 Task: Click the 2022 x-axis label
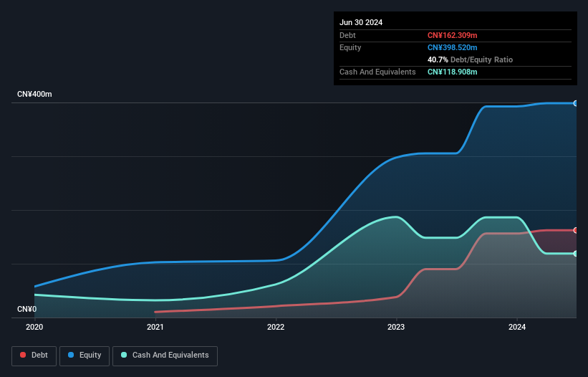tap(276, 327)
